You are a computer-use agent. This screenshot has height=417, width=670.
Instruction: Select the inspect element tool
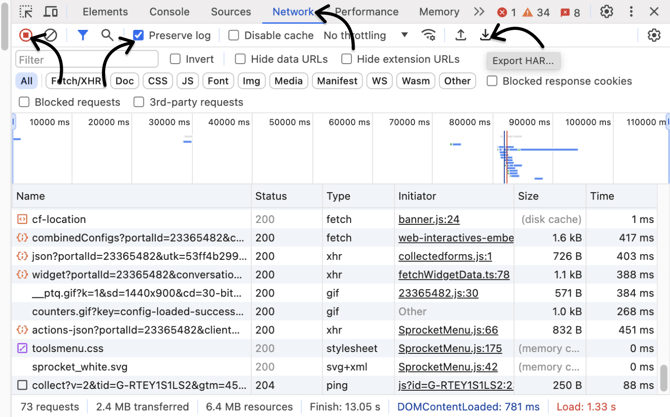pos(26,12)
